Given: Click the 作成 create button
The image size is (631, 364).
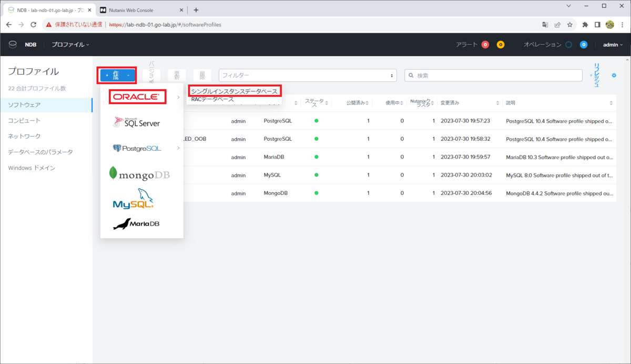Looking at the screenshot, I should coord(118,75).
